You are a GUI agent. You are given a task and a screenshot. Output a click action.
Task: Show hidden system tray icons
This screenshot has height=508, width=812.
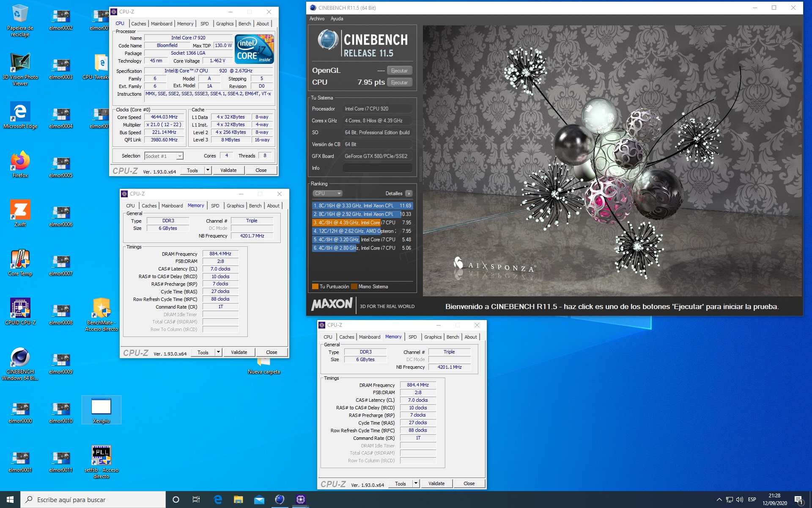pos(719,500)
